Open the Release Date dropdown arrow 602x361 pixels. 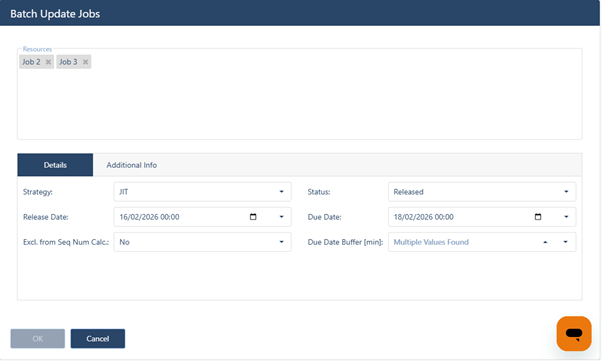click(x=281, y=217)
